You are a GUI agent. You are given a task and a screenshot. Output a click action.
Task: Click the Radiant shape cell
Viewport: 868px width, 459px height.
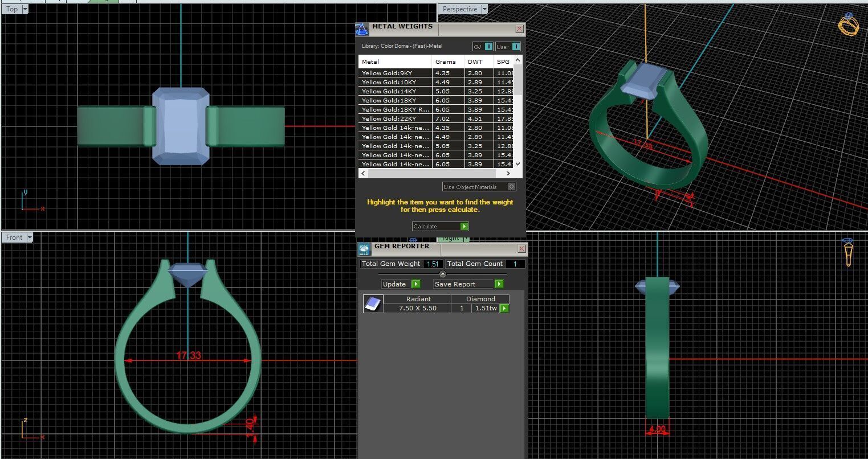418,298
